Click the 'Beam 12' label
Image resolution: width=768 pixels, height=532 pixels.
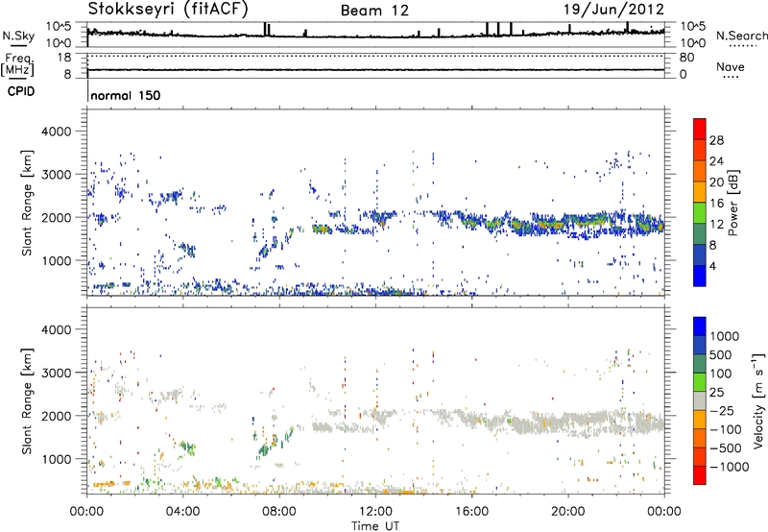[x=374, y=11]
